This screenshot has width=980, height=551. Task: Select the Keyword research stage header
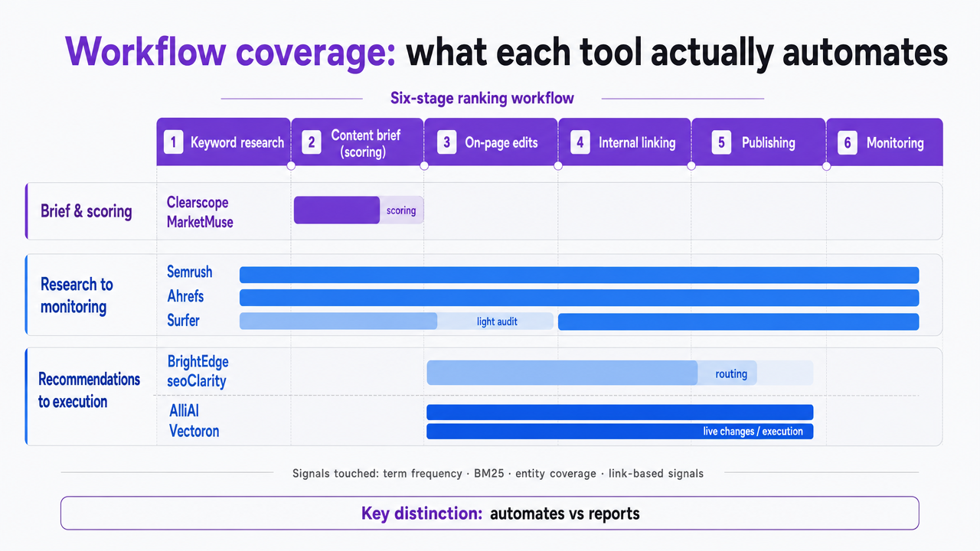(224, 142)
